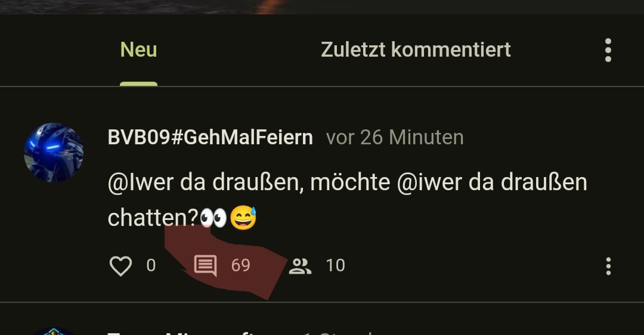Open the post text ending with chatten?
Viewport: 644px width, 335px height.
(x=348, y=200)
